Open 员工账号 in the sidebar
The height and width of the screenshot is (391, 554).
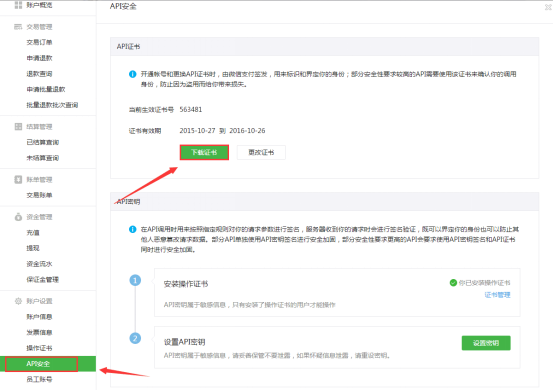click(x=39, y=379)
